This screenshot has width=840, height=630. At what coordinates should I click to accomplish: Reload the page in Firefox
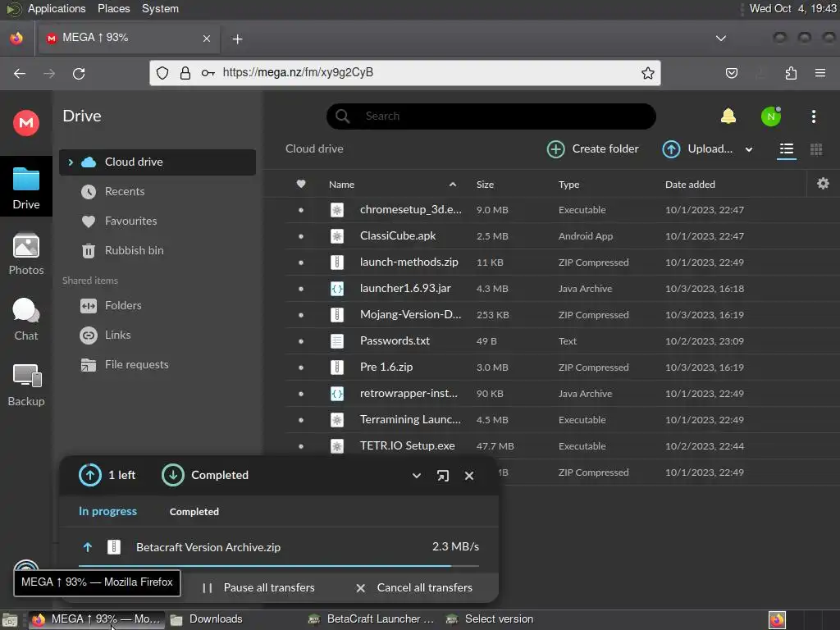tap(79, 73)
